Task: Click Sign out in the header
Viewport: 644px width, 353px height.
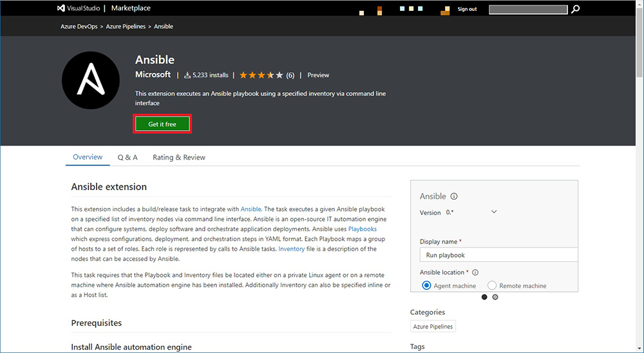Action: tap(467, 9)
